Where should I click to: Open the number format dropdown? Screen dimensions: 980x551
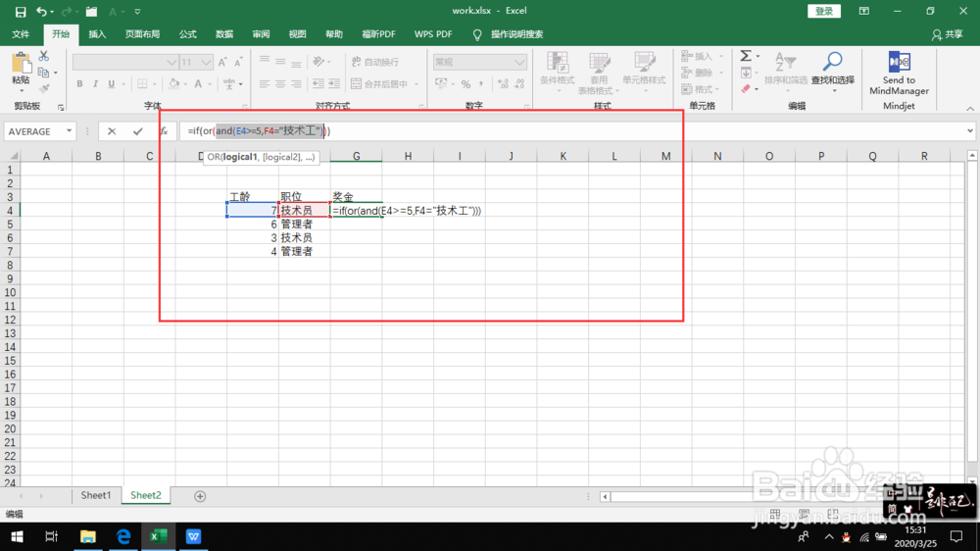click(519, 62)
